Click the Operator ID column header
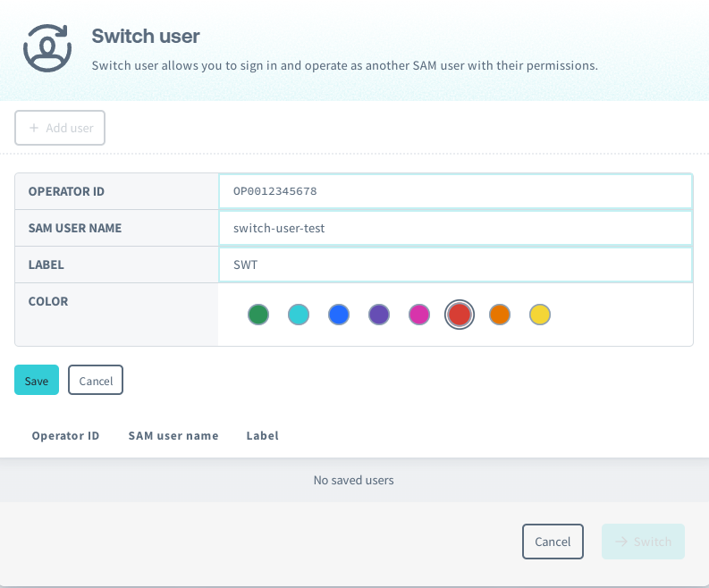The width and height of the screenshot is (709, 588). pyautogui.click(x=65, y=436)
